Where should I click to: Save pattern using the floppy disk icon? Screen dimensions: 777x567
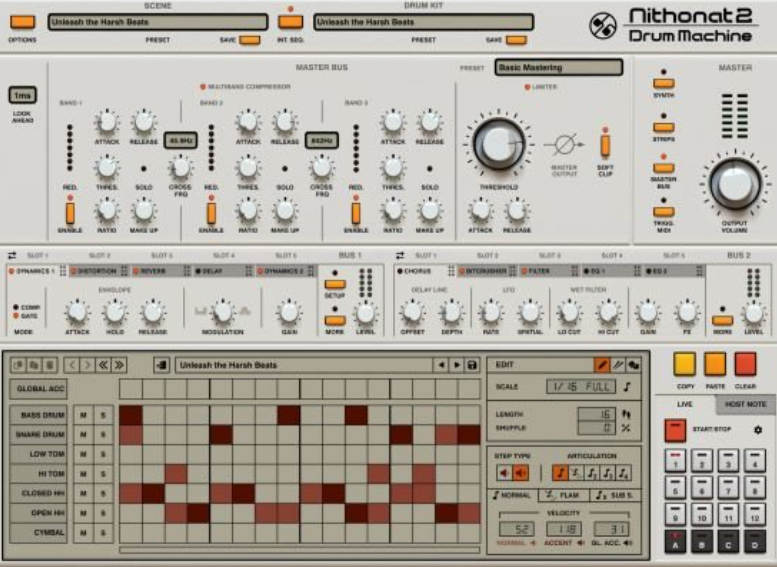click(x=472, y=365)
